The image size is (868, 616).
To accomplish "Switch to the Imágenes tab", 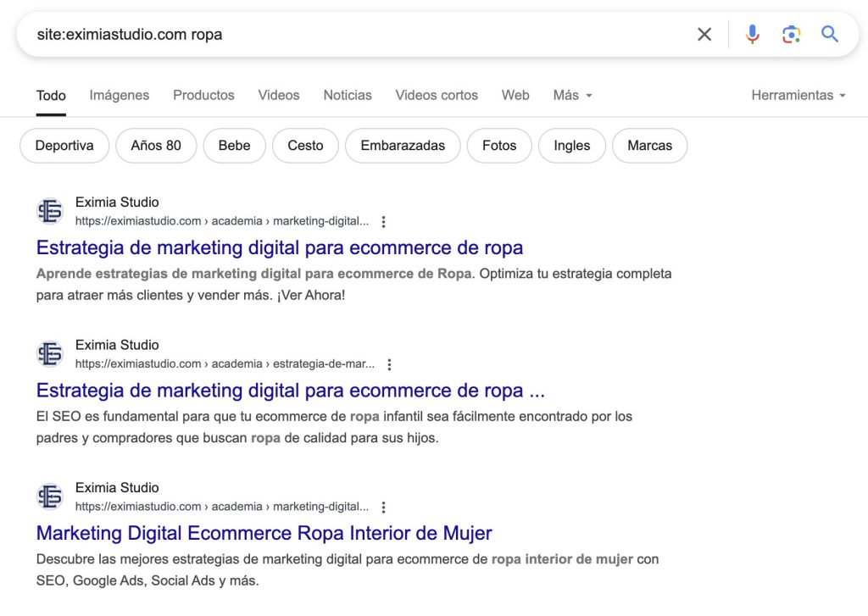I will click(x=120, y=95).
